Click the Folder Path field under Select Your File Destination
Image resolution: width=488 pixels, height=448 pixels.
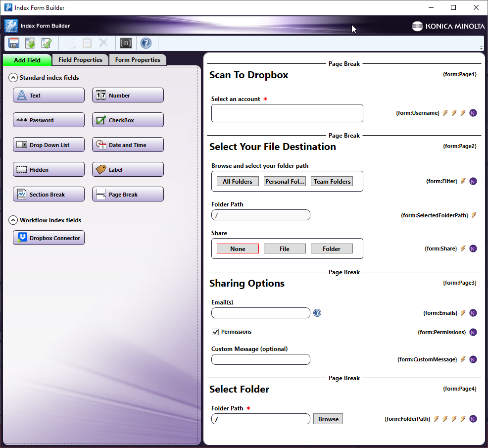tap(260, 215)
